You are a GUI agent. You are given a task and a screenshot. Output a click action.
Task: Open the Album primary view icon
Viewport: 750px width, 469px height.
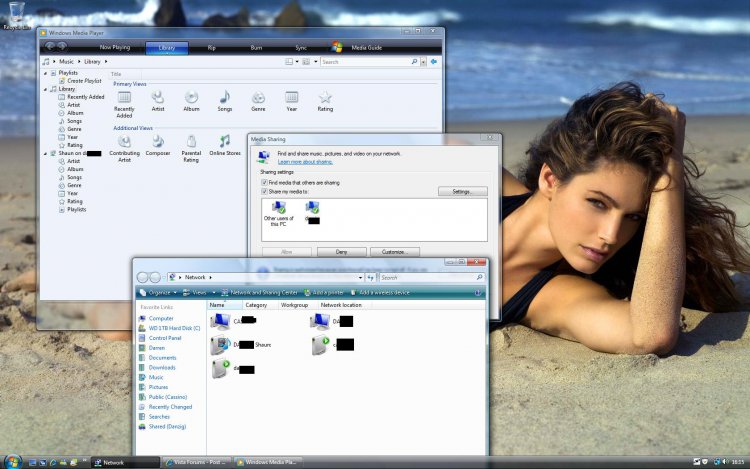point(191,97)
